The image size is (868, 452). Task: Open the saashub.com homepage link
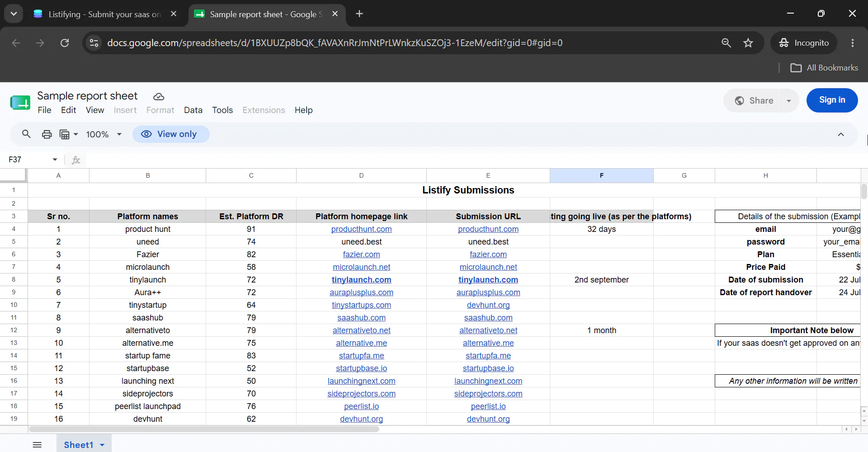(361, 318)
